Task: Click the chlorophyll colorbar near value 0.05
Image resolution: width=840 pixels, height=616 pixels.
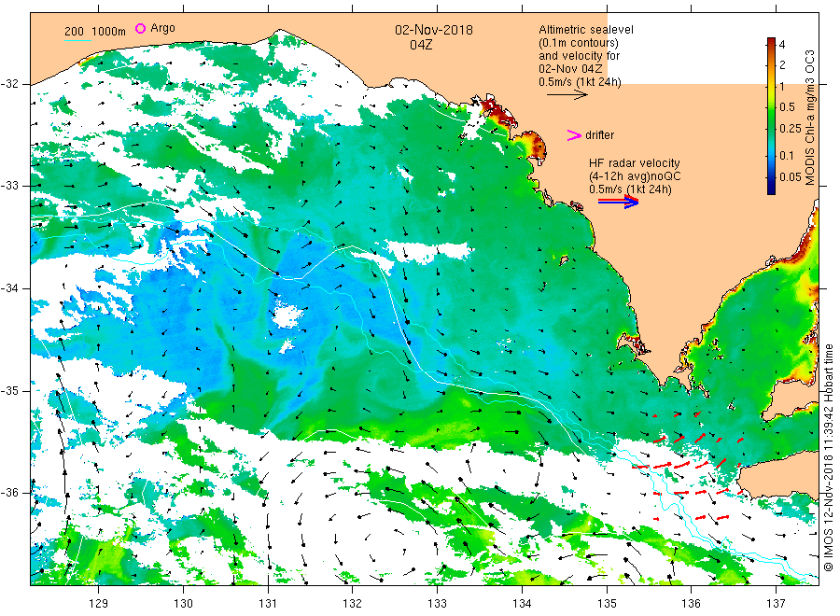Action: pyautogui.click(x=772, y=177)
